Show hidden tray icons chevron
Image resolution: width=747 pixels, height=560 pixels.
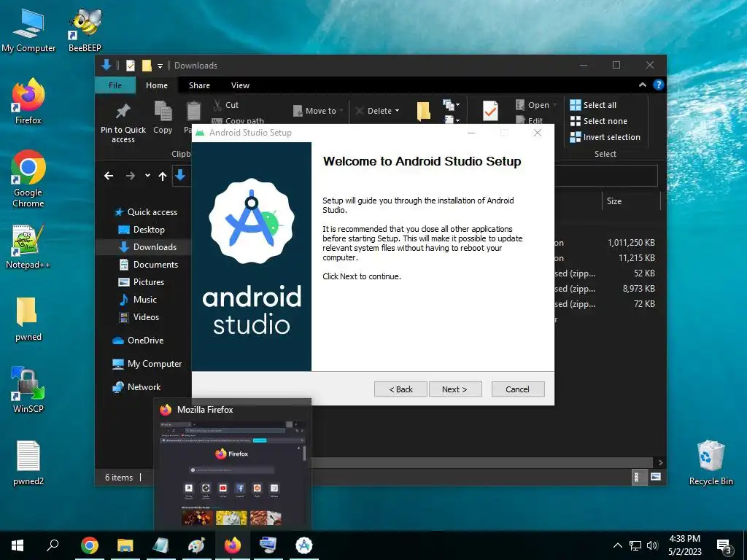(x=617, y=545)
